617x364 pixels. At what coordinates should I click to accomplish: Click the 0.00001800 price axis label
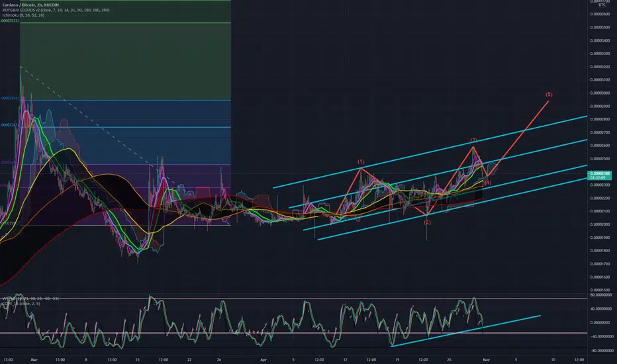point(600,251)
